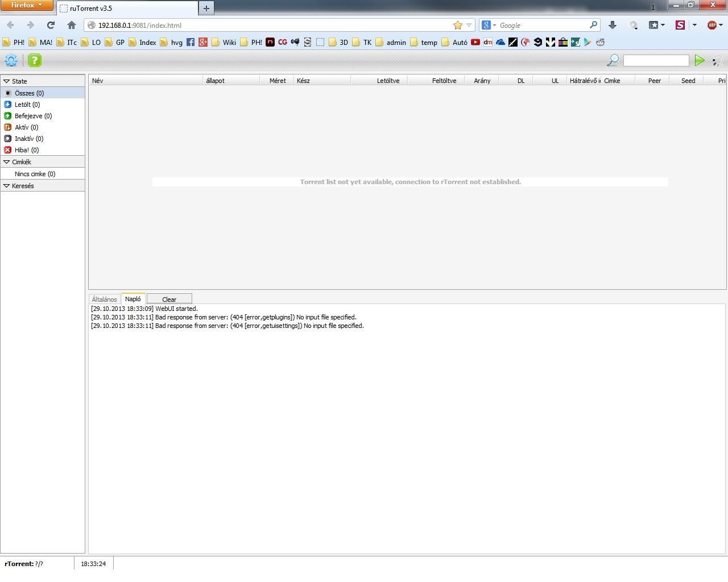Screen dimensions: 728x582
Task: Sort by Méret column header
Action: (278, 81)
